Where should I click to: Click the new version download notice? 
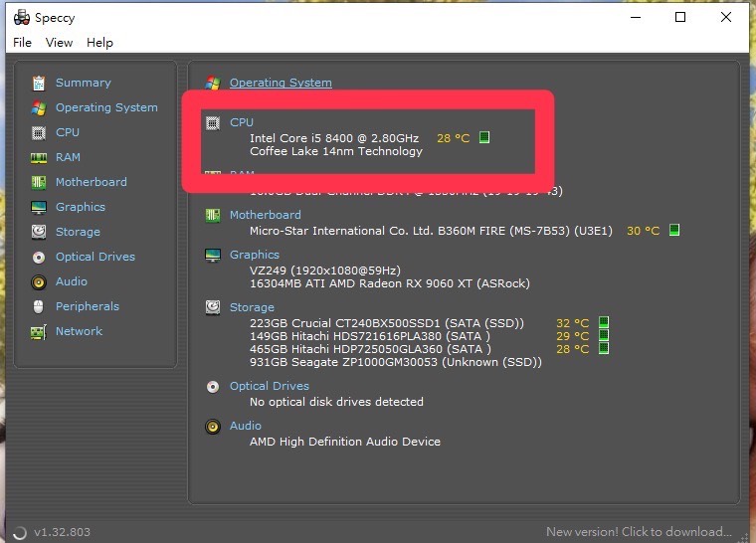point(639,532)
